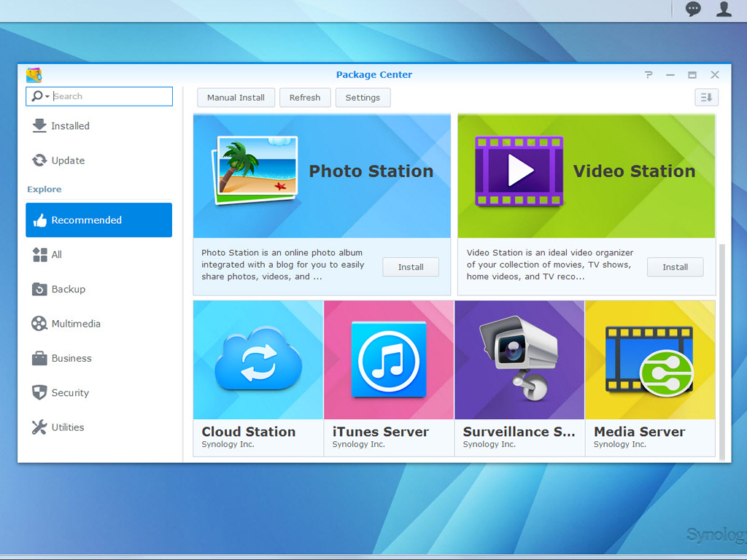Open the Cloud Station package title
Viewport: 747px width, 560px height.
tap(249, 432)
